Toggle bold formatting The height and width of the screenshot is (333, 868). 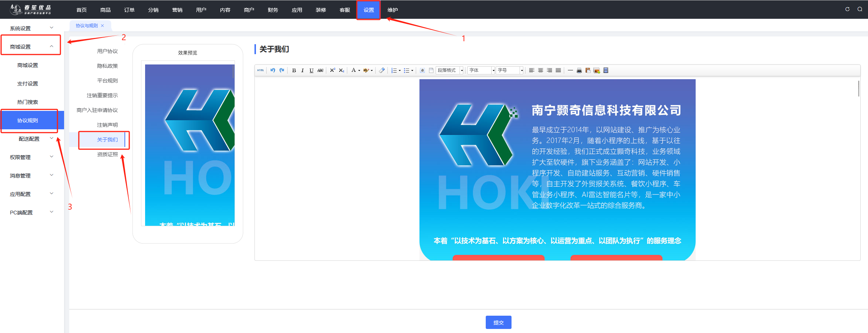294,70
